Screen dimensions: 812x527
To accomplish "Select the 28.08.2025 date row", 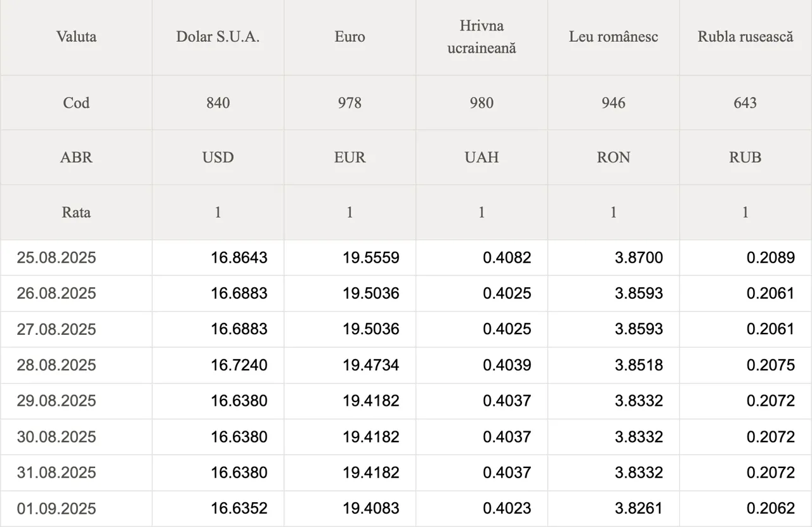I will pos(406,365).
